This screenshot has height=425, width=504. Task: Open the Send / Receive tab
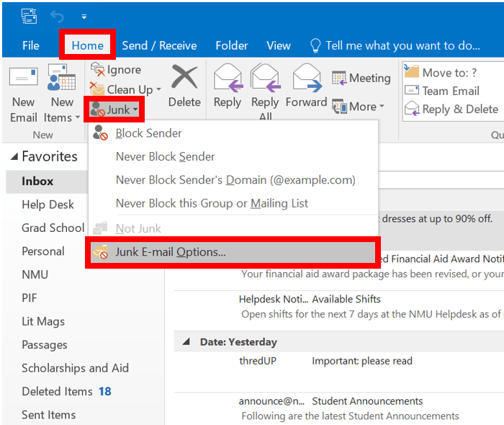click(159, 45)
